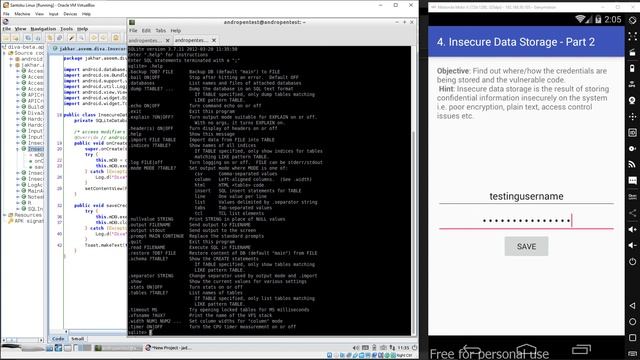
Task: Close the second terminal tab
Action: tap(214, 40)
